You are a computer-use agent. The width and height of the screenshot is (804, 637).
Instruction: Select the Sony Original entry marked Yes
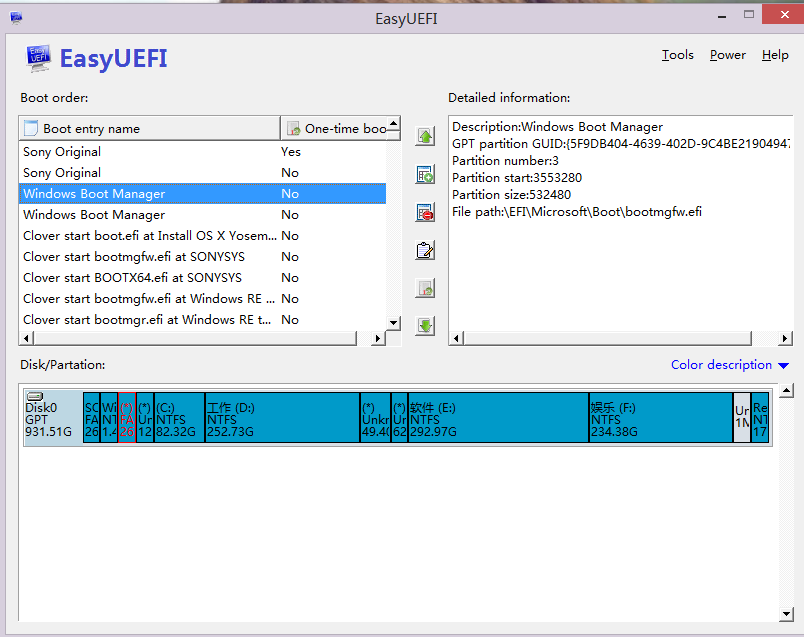(203, 152)
